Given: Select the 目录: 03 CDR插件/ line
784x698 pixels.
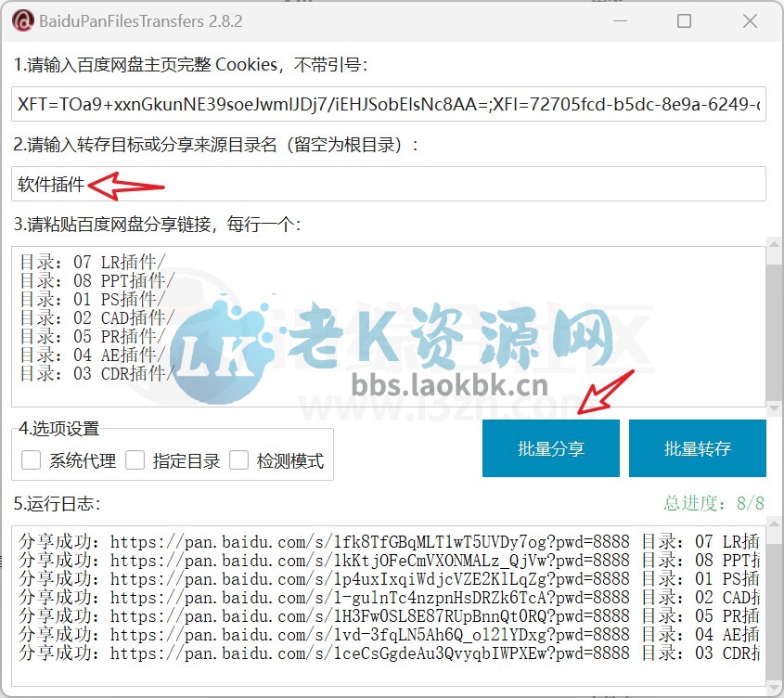Looking at the screenshot, I should pyautogui.click(x=97, y=373).
